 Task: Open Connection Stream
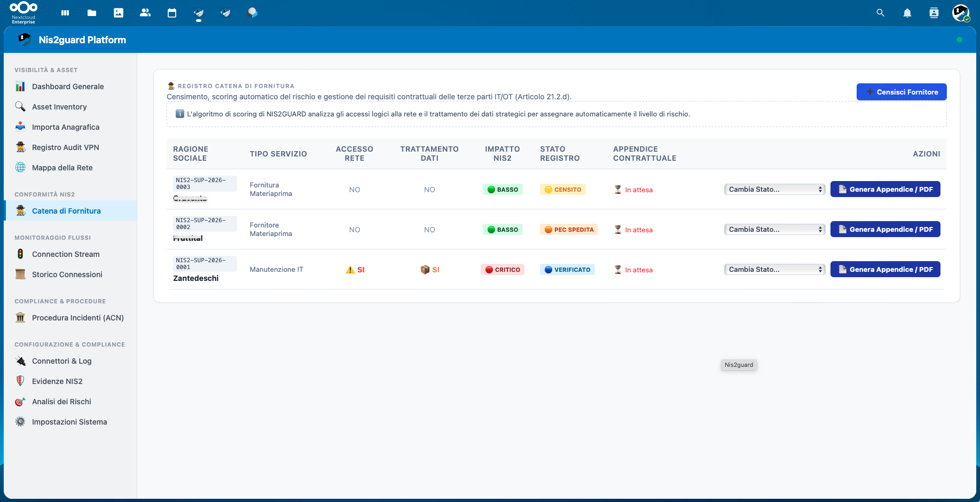tap(70, 254)
